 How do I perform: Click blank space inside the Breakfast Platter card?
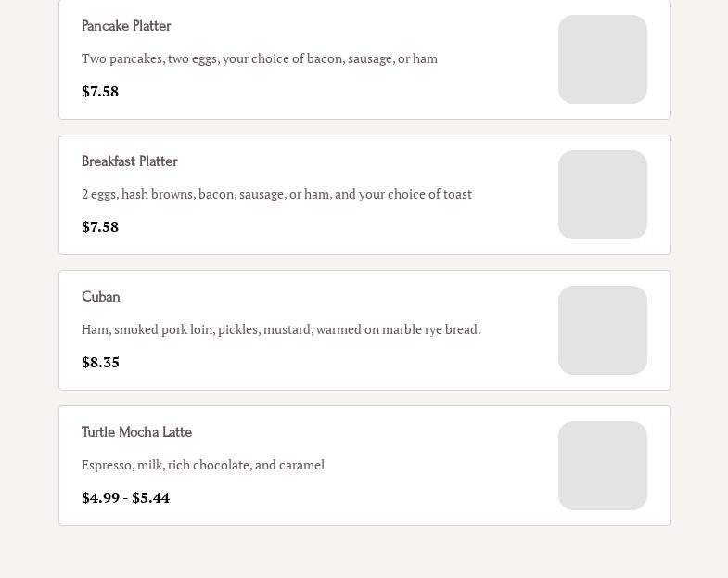(371, 228)
